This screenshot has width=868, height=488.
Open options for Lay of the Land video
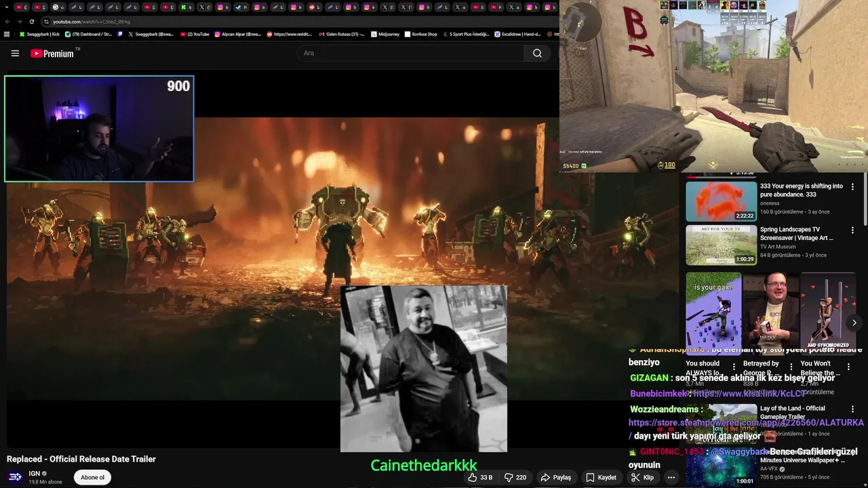(852, 409)
